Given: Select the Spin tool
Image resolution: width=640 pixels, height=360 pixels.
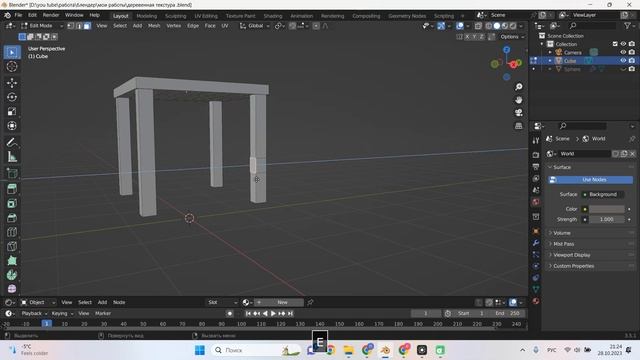Looking at the screenshot, I should coord(12,275).
